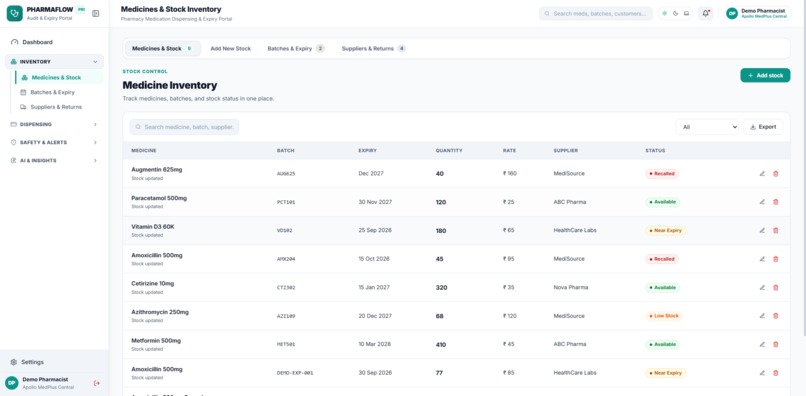Edit the Azithromycin 250mg row
This screenshot has height=396, width=806.
(x=762, y=316)
